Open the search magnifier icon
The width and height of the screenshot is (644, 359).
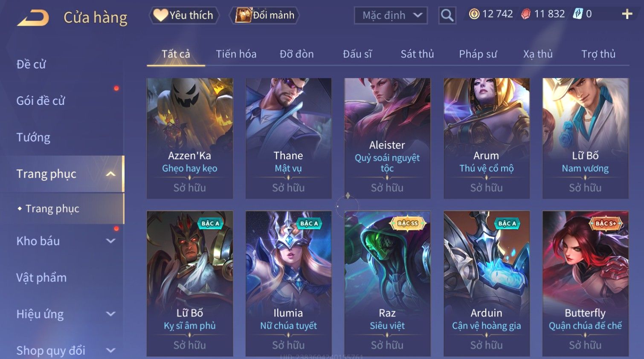447,15
